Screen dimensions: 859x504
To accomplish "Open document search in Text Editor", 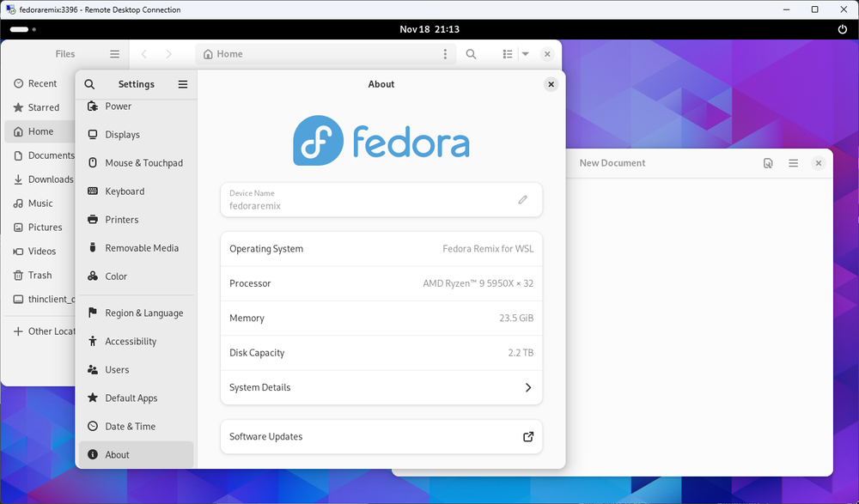I will (767, 162).
